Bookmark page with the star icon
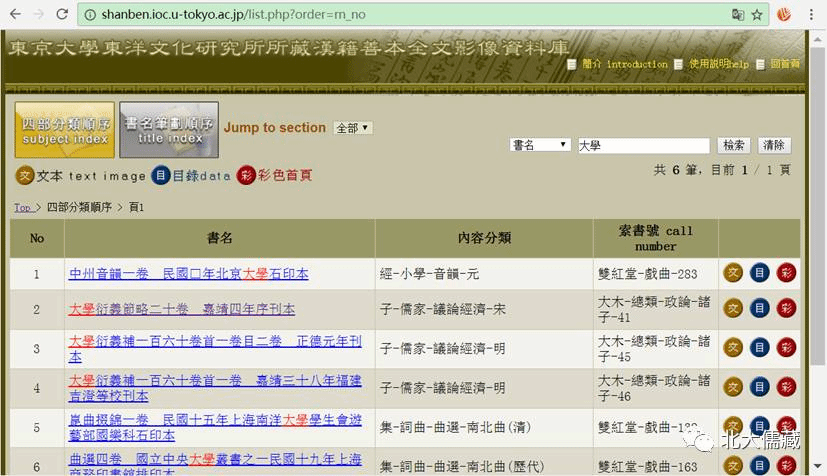 click(x=757, y=15)
